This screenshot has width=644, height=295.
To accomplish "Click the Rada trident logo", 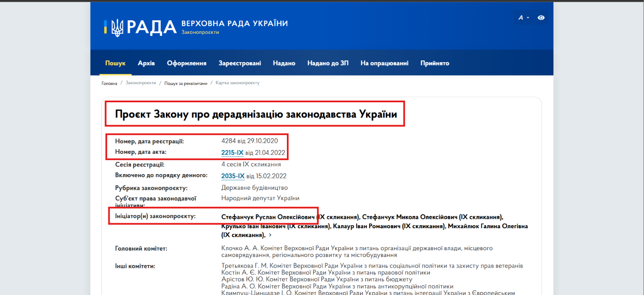I will (117, 27).
